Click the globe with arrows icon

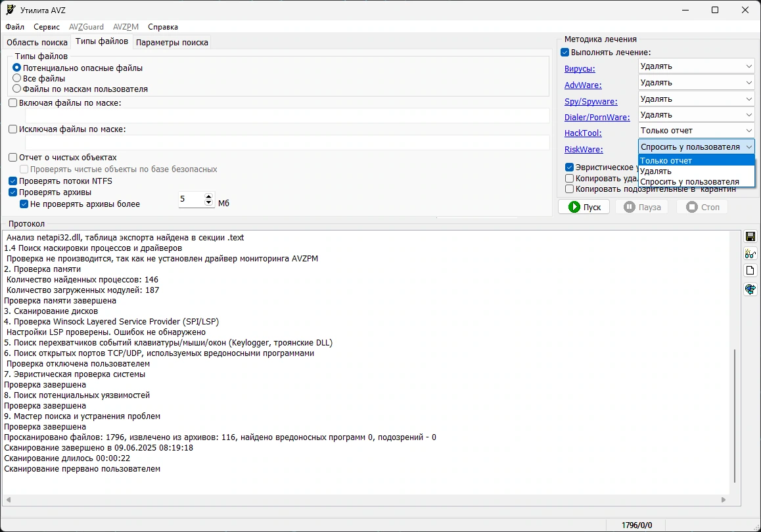click(750, 289)
